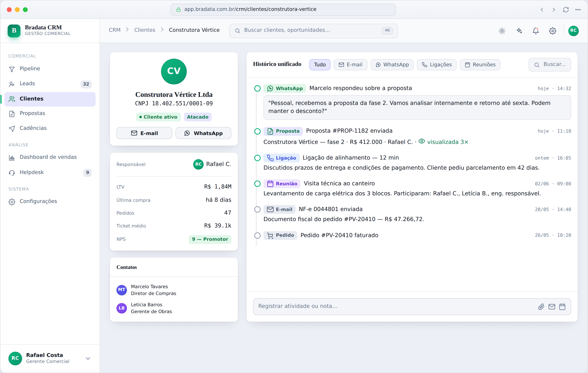Open Cadências in sidebar
The height and width of the screenshot is (373, 588).
50,128
